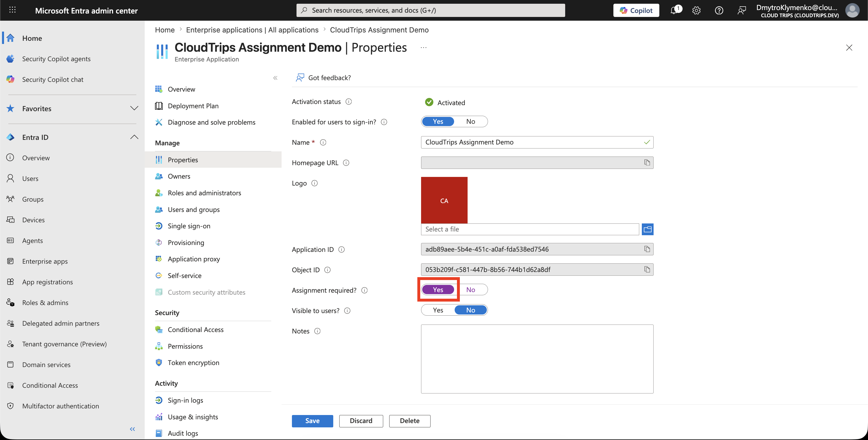Open more options ellipsis beside Properties title

coord(424,48)
